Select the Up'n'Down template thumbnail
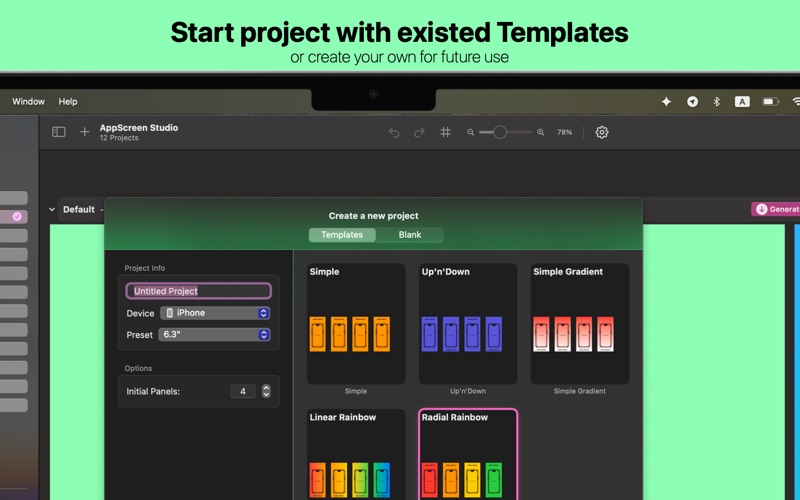 click(x=468, y=323)
